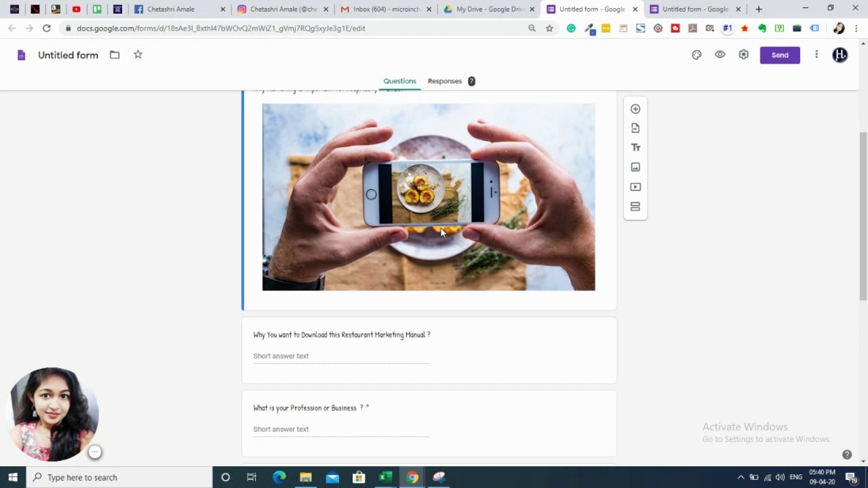Open Microsoft Edge from the taskbar
This screenshot has width=868, height=488.
pyautogui.click(x=279, y=477)
